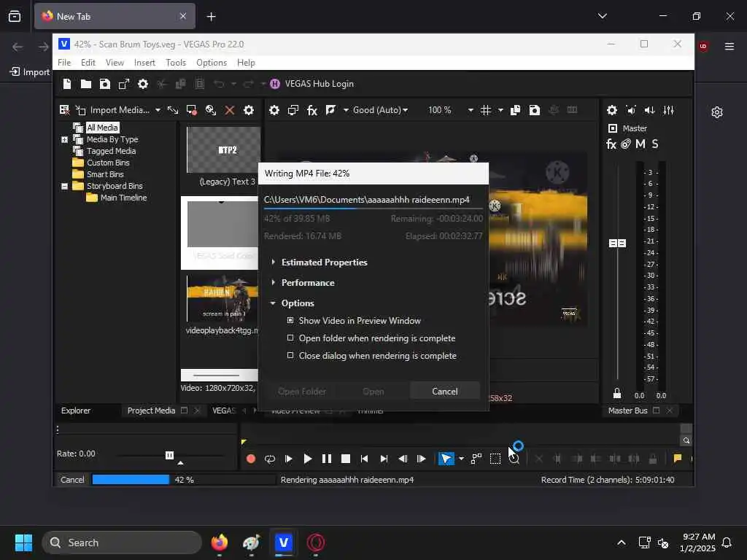Image resolution: width=747 pixels, height=560 pixels.
Task: Switch to the Explorer tab
Action: 76,411
